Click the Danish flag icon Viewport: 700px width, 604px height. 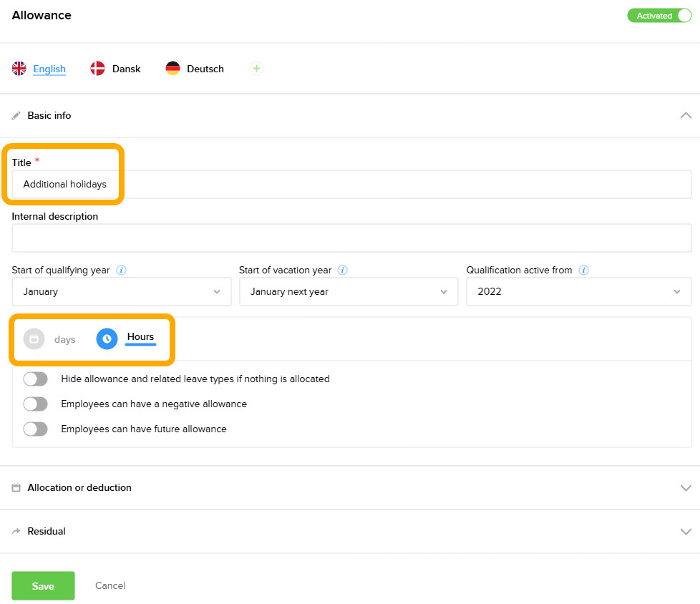(98, 69)
